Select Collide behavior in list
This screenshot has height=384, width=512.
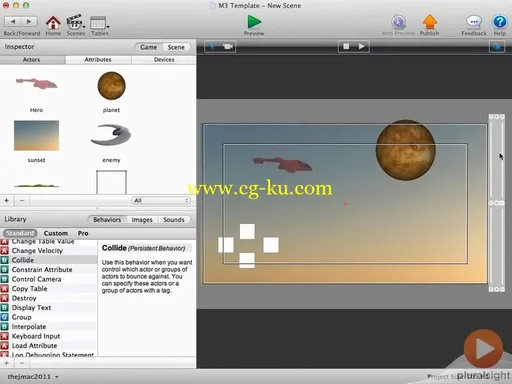point(49,260)
